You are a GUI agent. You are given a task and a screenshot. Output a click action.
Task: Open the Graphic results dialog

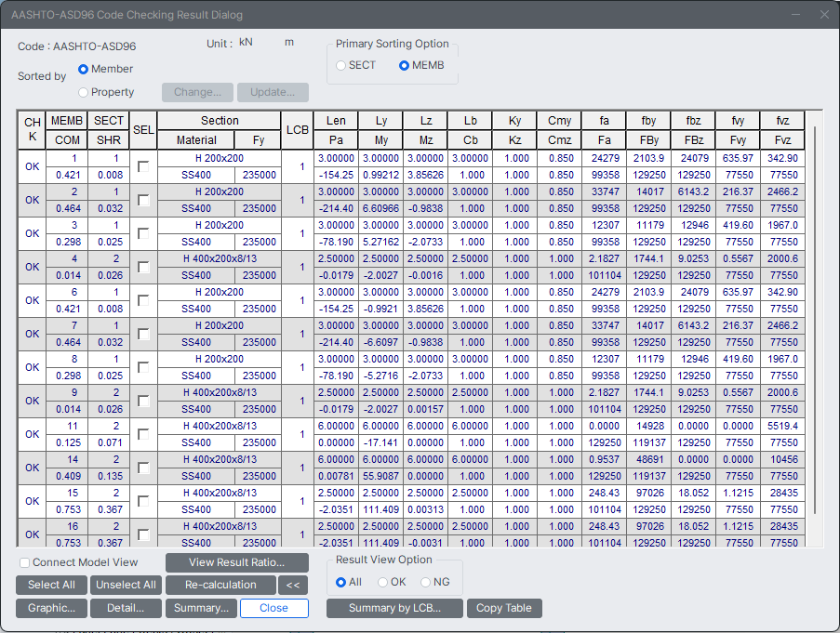(51, 608)
